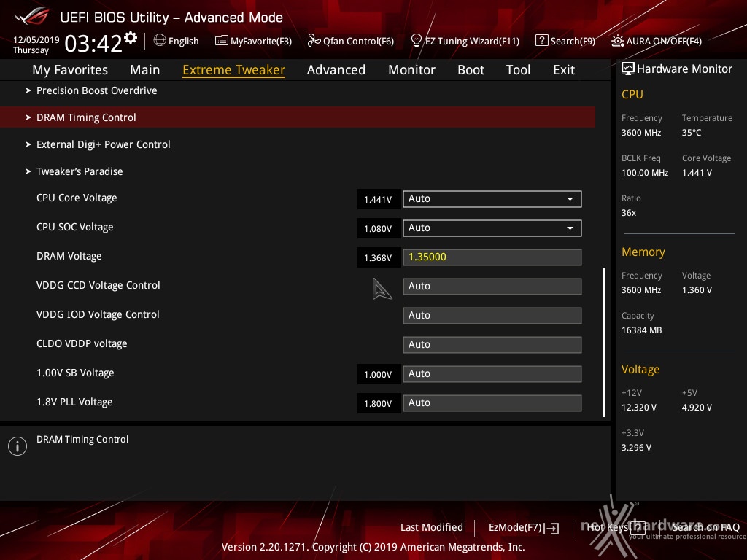Switch to My Favorites tab
The image size is (747, 560).
click(x=70, y=69)
